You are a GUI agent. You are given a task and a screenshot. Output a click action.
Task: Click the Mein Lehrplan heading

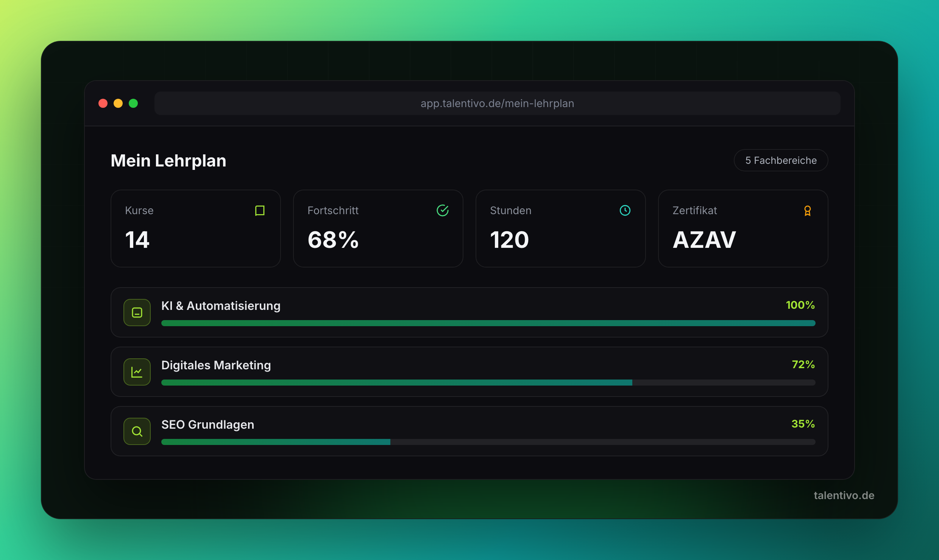(x=168, y=160)
